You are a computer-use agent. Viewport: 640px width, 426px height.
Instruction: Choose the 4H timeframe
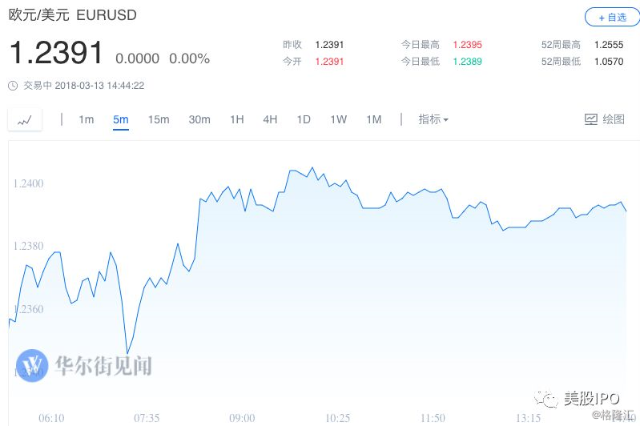point(270,120)
